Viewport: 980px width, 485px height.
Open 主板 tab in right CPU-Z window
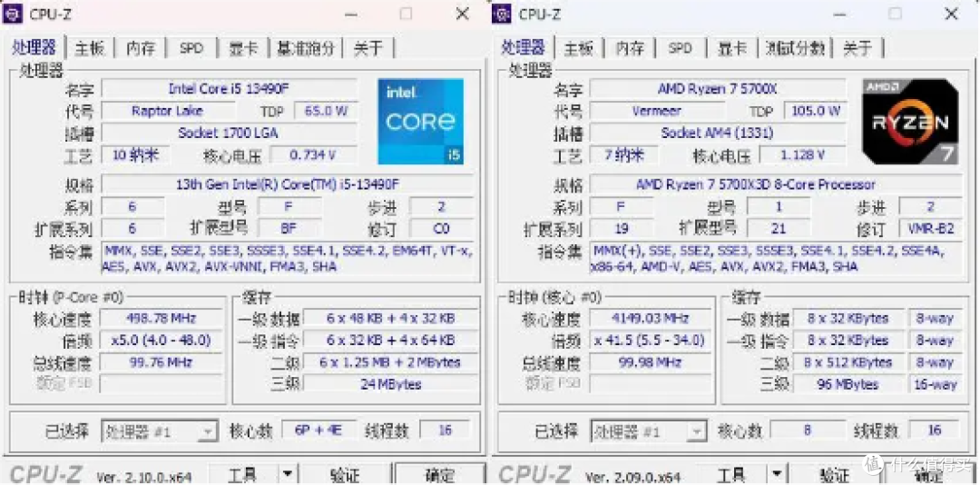[579, 48]
